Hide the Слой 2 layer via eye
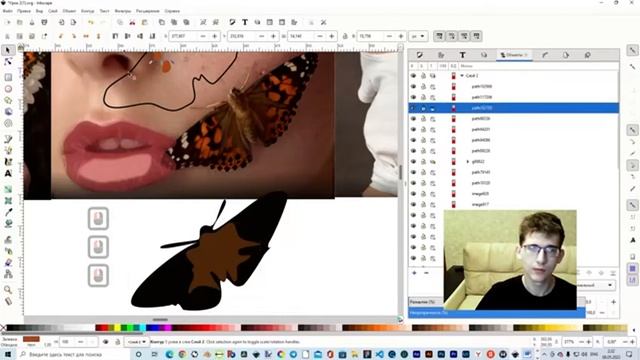 pyautogui.click(x=413, y=76)
